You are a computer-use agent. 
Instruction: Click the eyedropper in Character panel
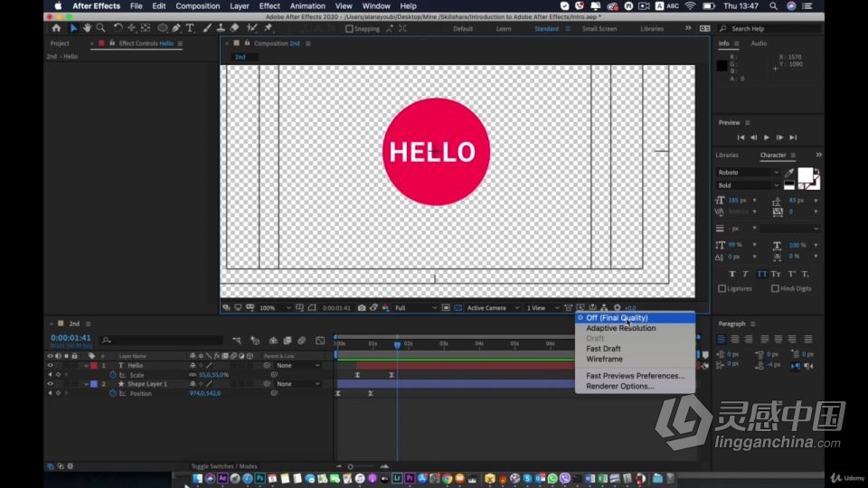pos(789,174)
